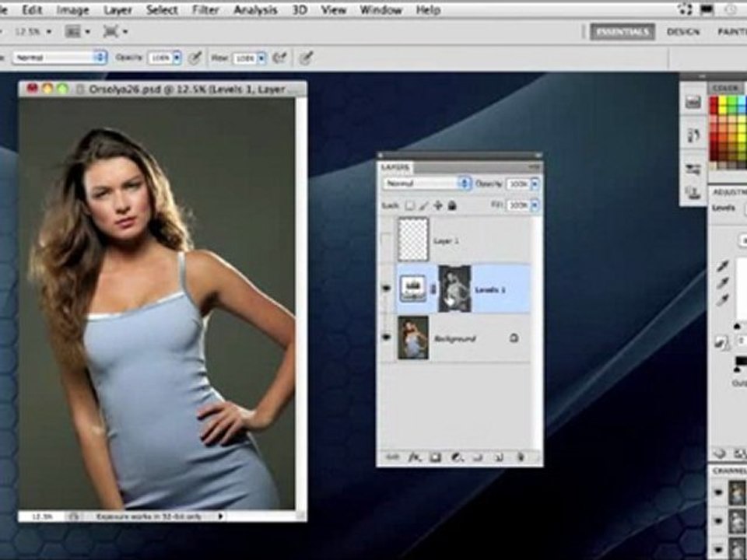
Task: Open the options bar Opacity dropdown arrow
Action: 177,58
